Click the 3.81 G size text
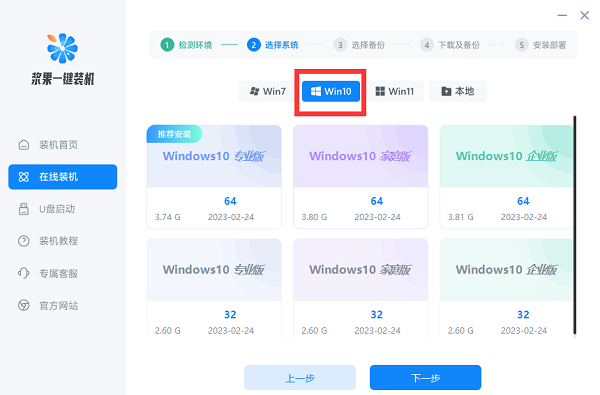This screenshot has height=395, width=600. coord(461,217)
